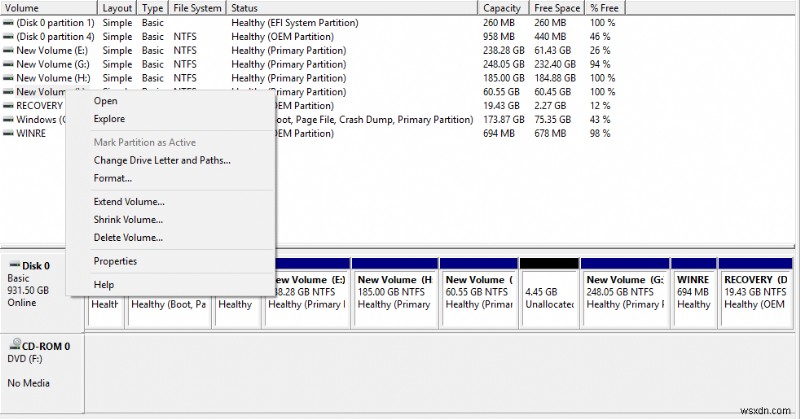The width and height of the screenshot is (800, 419).
Task: Click the Windows volume drive icon
Action: coord(8,119)
